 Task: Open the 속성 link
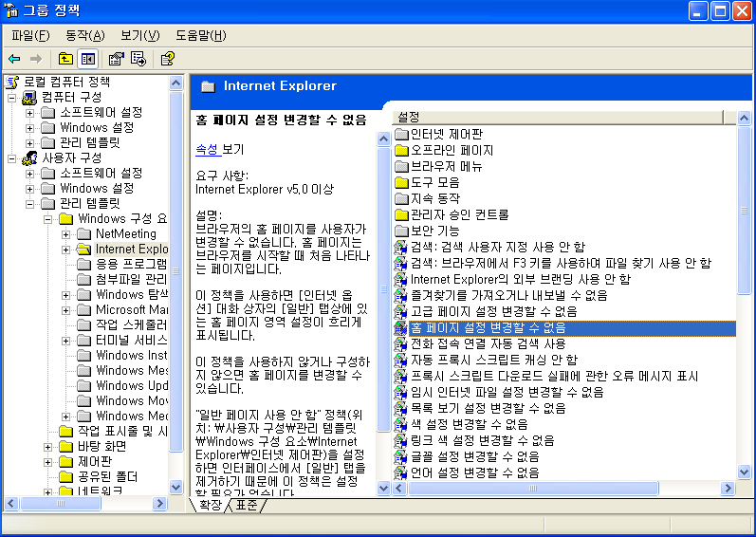coord(208,150)
